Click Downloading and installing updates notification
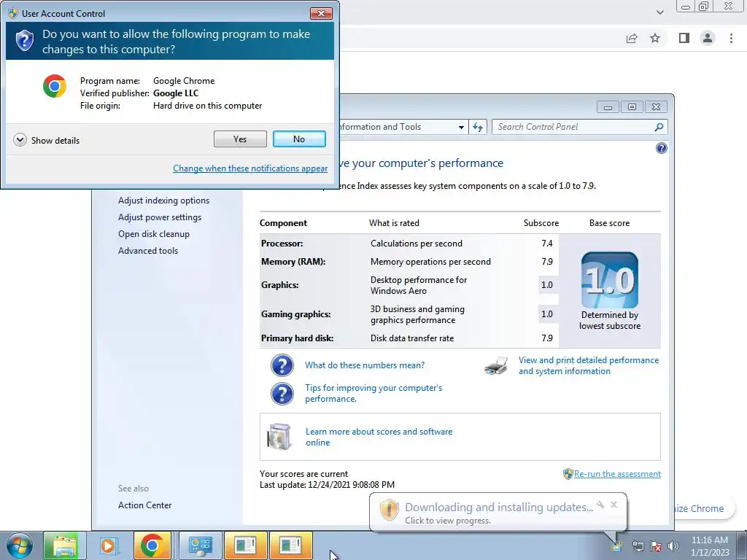The image size is (747, 560). pos(499,507)
